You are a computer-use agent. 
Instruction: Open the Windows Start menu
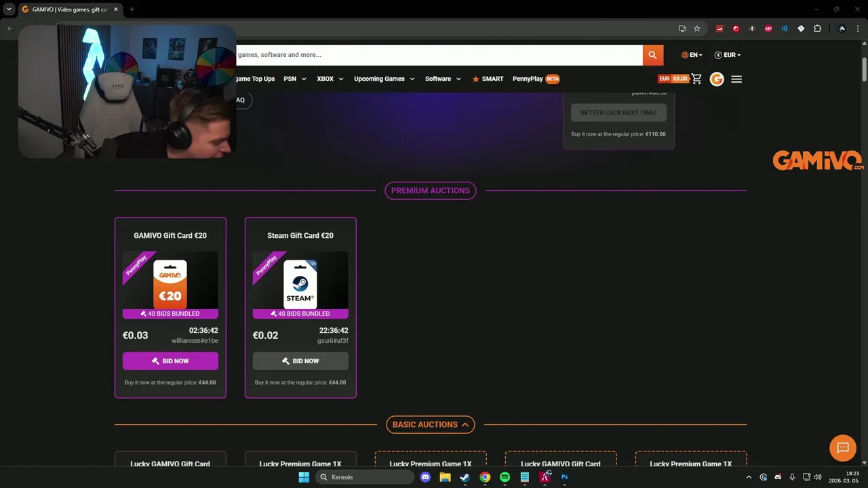[x=304, y=477]
